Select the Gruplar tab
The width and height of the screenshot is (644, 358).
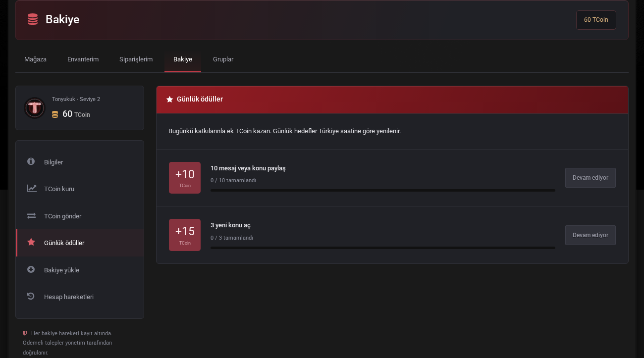tap(223, 59)
